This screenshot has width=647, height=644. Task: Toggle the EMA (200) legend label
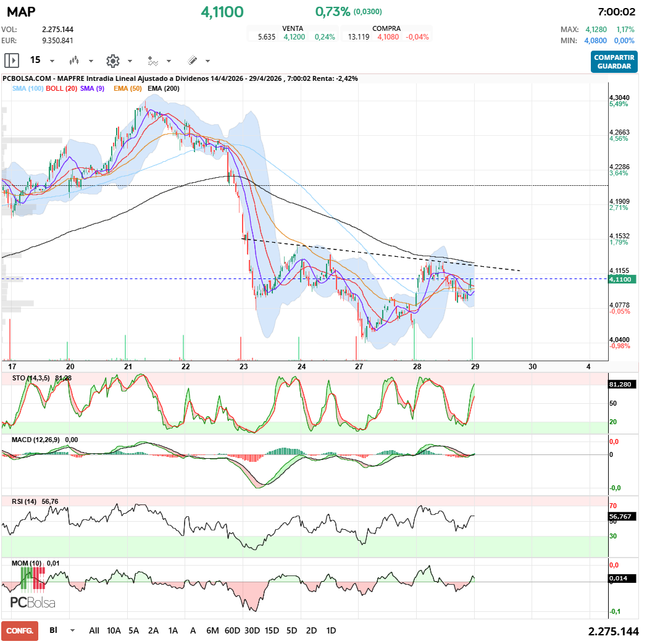pyautogui.click(x=164, y=88)
